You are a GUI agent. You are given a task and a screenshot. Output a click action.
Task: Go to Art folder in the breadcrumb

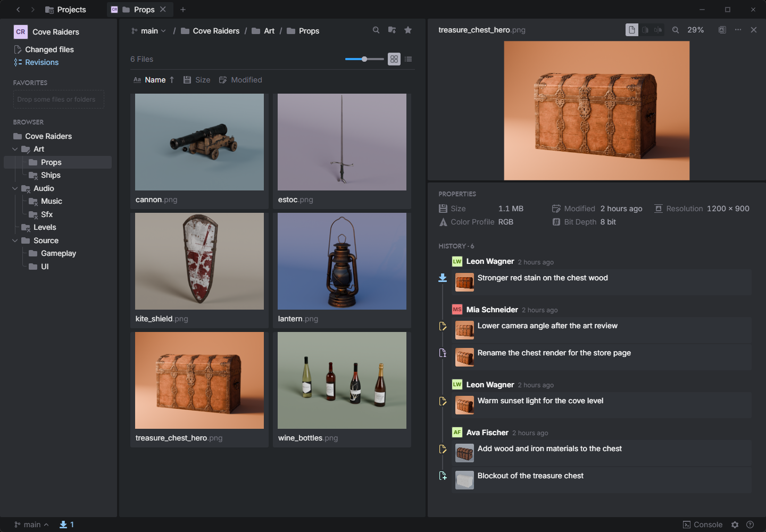tap(263, 31)
